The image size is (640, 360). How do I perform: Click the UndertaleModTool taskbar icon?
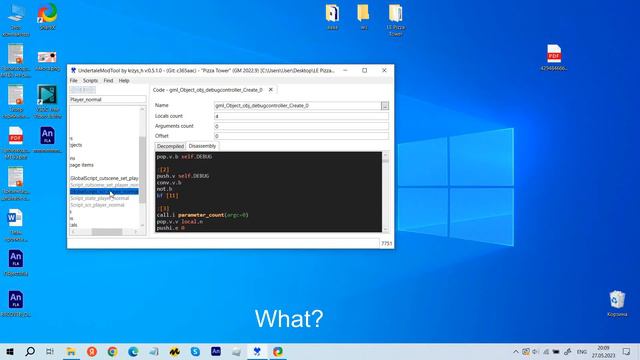pyautogui.click(x=257, y=351)
